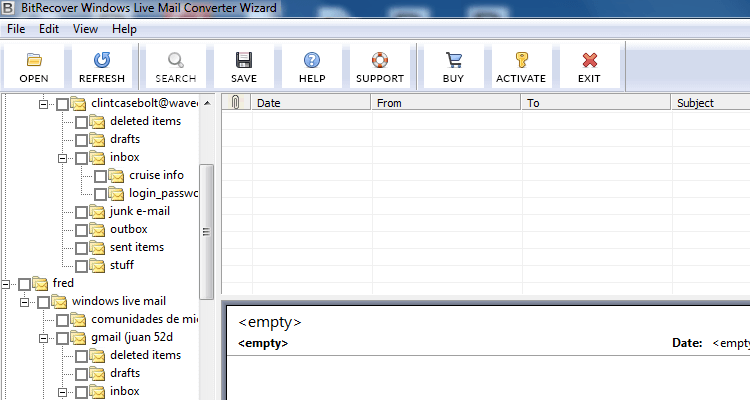750x400 pixels.
Task: Tick the fred checkbox
Action: [x=24, y=284]
